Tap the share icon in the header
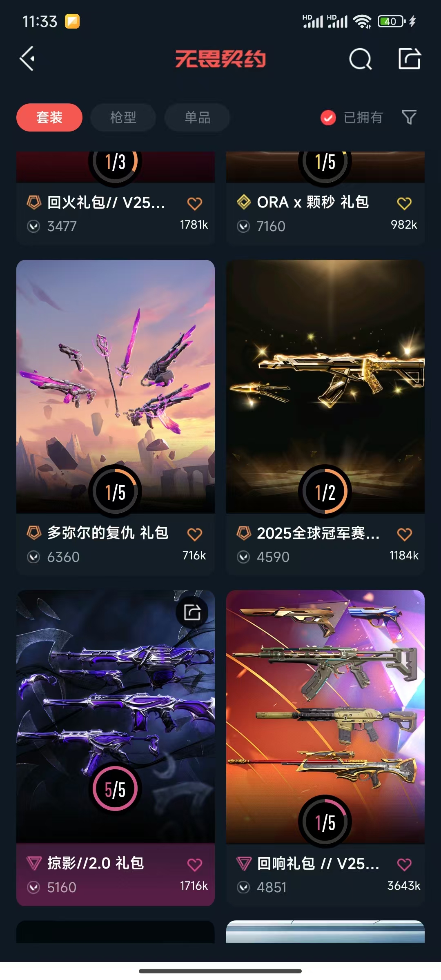 coord(410,58)
